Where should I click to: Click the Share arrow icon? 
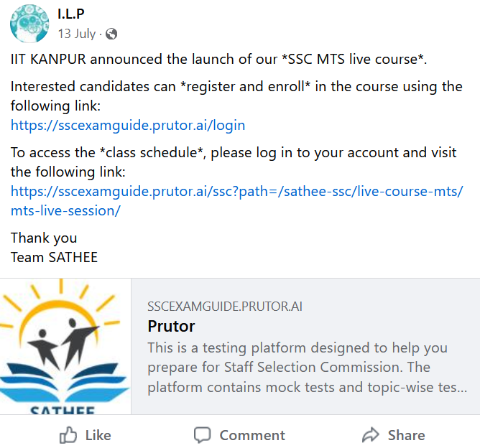tap(371, 435)
